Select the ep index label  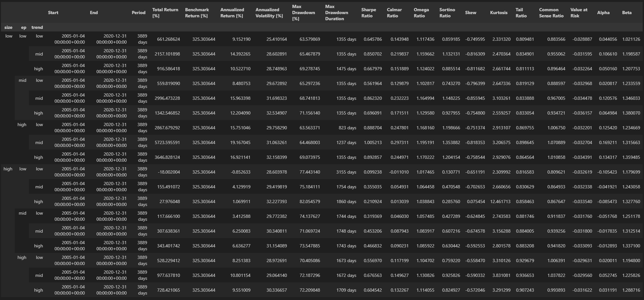point(24,27)
